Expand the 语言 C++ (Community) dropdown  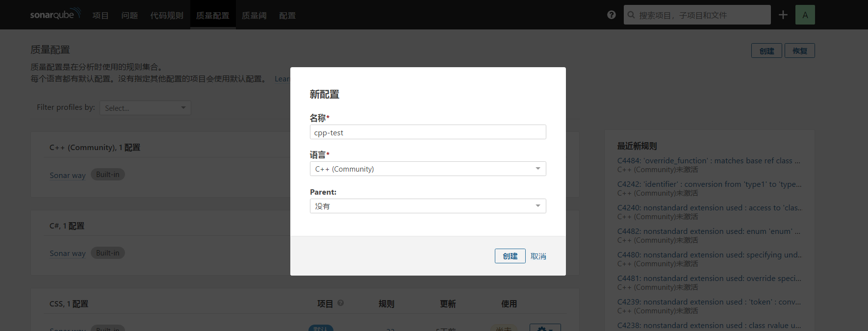coord(428,169)
